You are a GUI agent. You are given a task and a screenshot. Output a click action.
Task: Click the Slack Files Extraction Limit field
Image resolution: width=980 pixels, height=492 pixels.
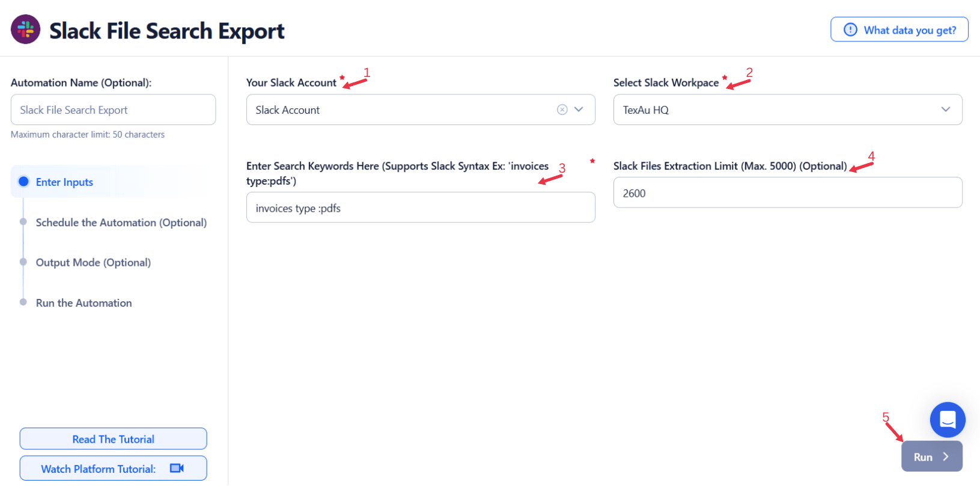coord(787,193)
